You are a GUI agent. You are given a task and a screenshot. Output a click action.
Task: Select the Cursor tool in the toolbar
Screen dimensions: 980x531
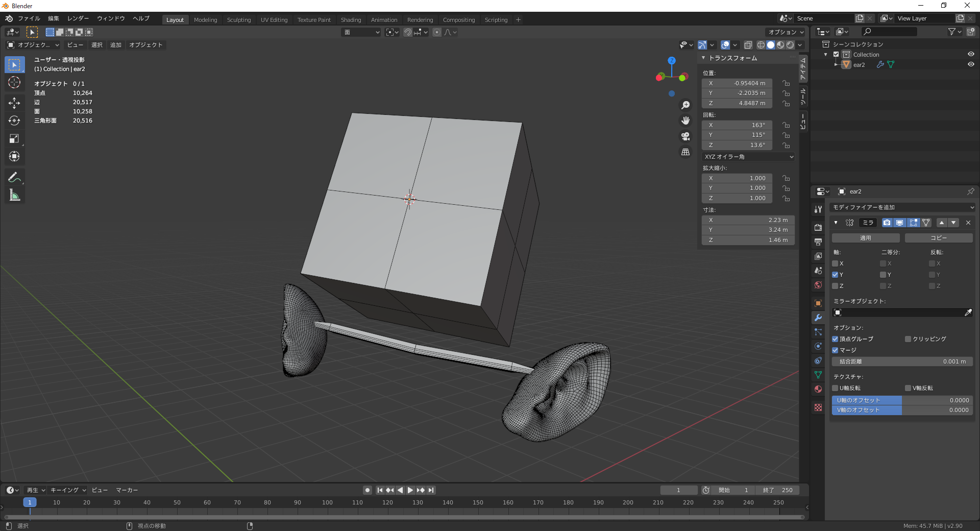(14, 83)
